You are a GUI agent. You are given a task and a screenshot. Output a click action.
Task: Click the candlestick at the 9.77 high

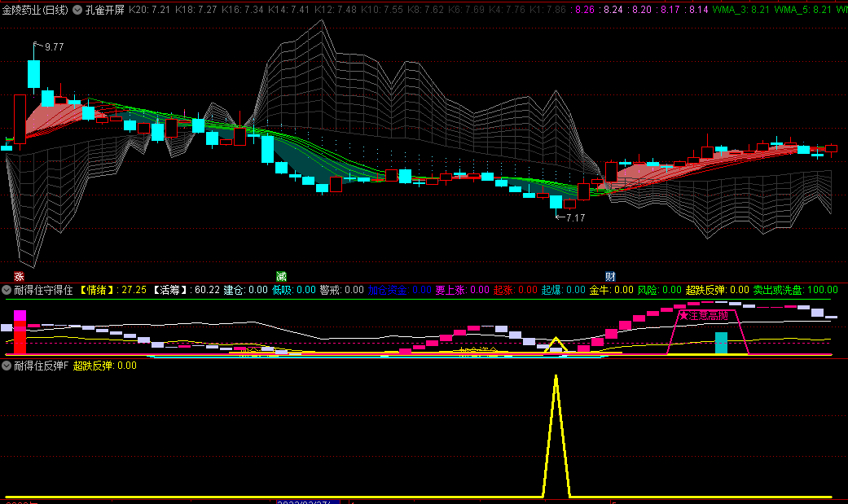pos(34,73)
